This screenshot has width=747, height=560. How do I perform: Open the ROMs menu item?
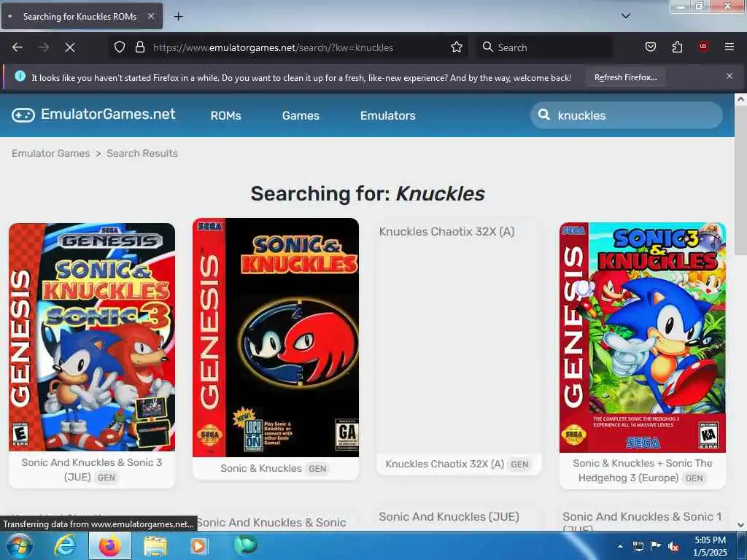[226, 115]
